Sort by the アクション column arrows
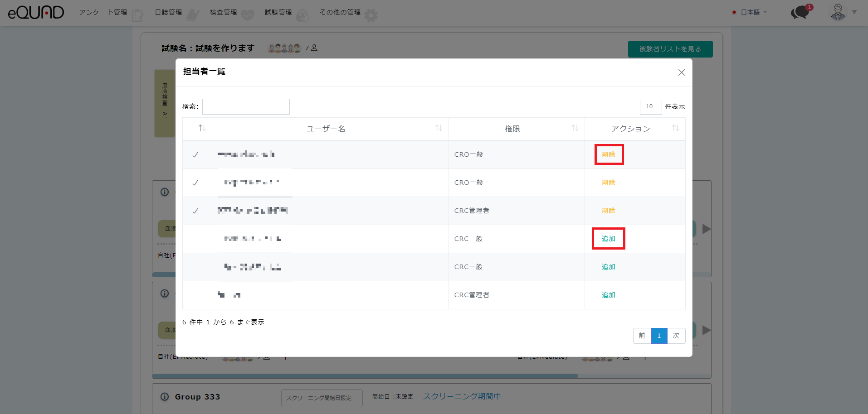The width and height of the screenshot is (868, 414). [675, 128]
